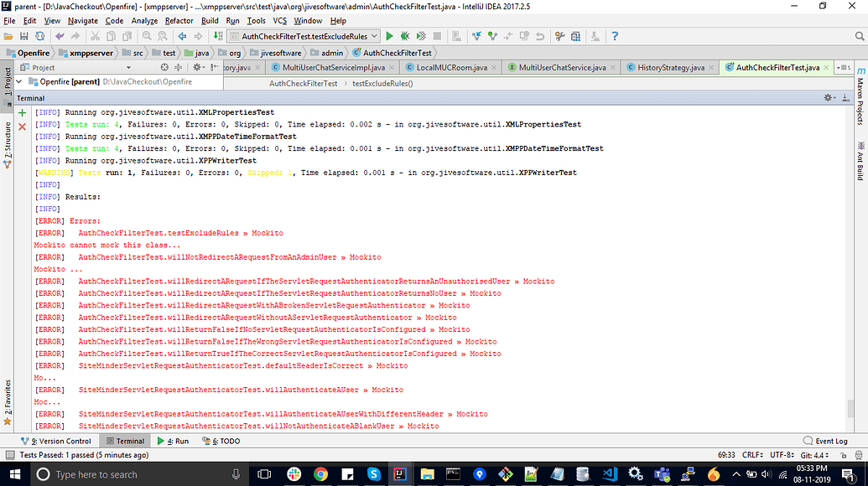Click the Navigate Back arrow

coord(182,36)
